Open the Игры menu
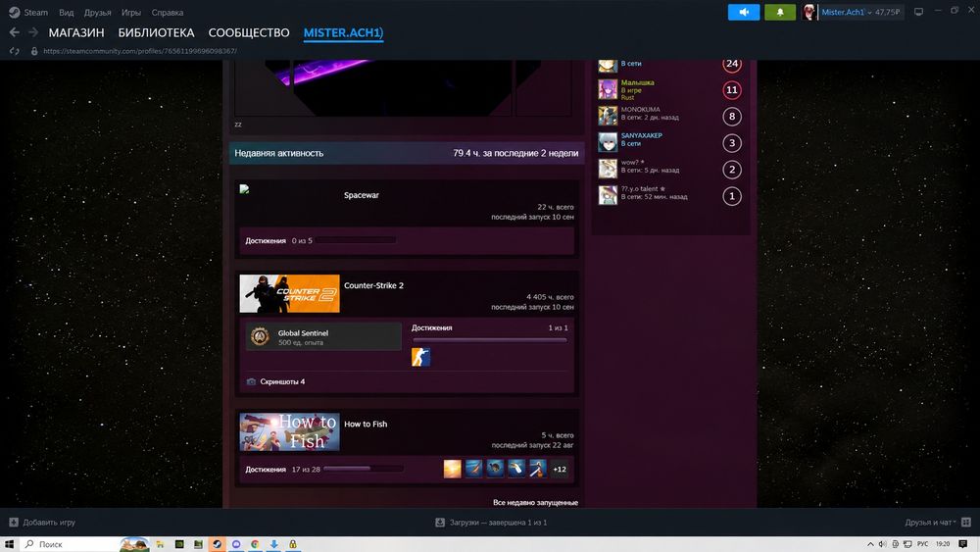Viewport: 980px width, 552px height. 131,13
